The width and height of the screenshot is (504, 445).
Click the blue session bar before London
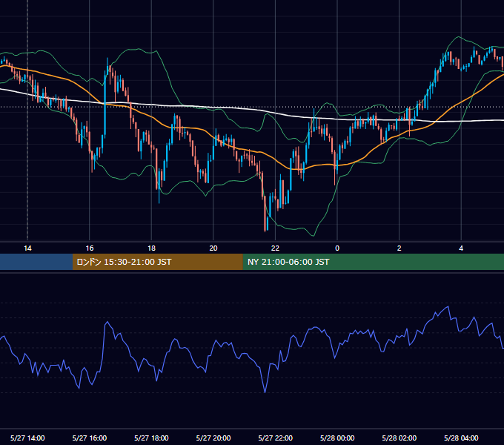tap(36, 262)
